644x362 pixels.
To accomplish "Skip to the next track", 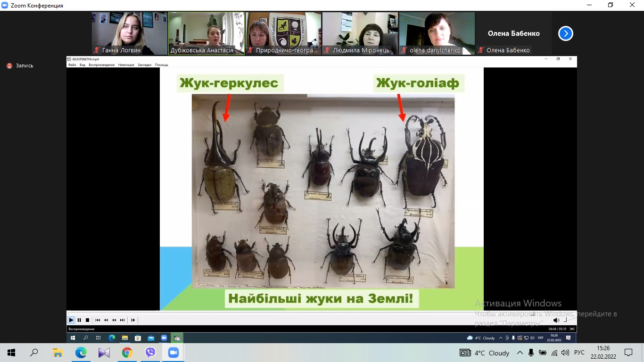I will point(123,320).
